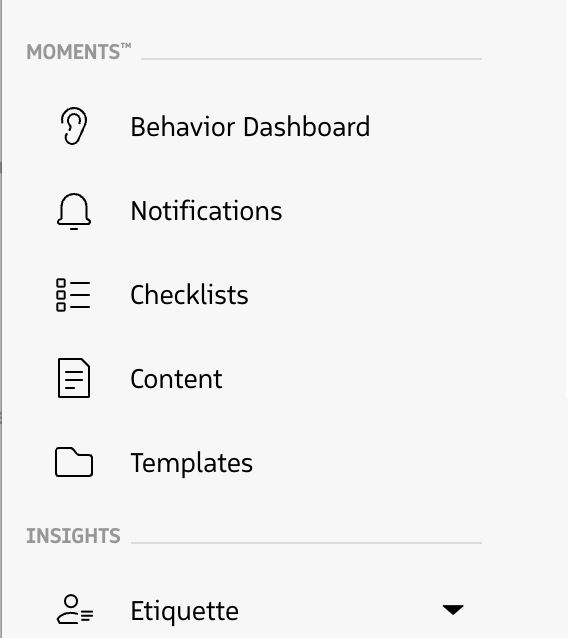Select the Content text label
The width and height of the screenshot is (568, 638).
pos(176,379)
